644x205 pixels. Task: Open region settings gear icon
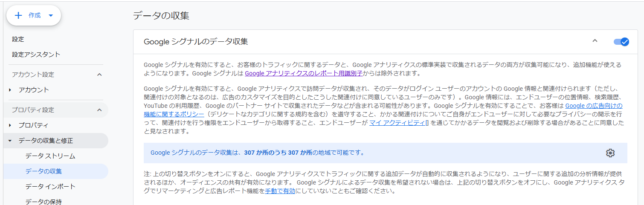pos(610,153)
